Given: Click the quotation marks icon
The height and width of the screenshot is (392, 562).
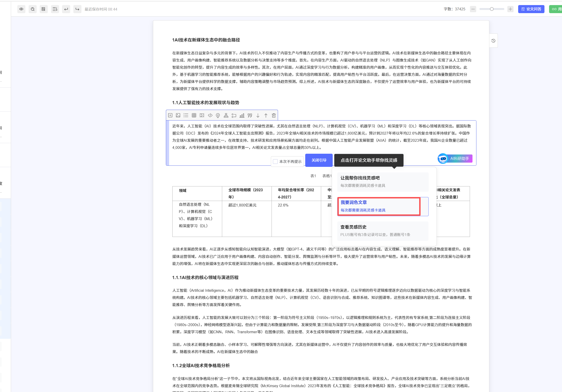Looking at the screenshot, I should (x=250, y=115).
